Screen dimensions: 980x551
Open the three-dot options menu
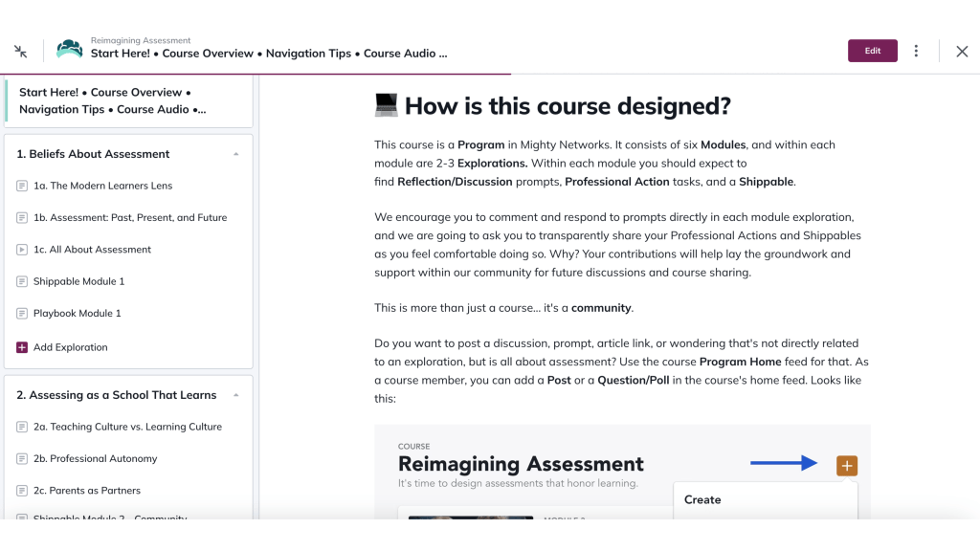[x=918, y=51]
